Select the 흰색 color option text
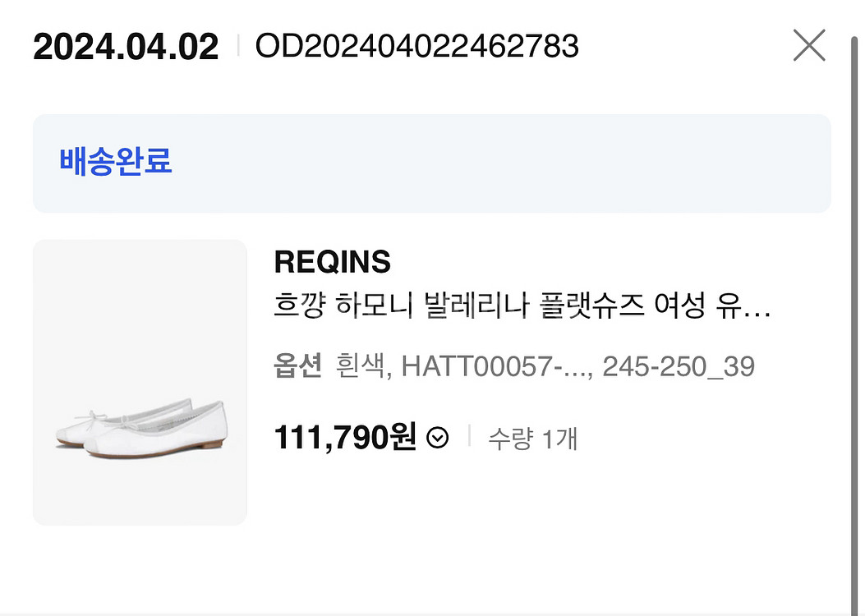 click(x=358, y=366)
